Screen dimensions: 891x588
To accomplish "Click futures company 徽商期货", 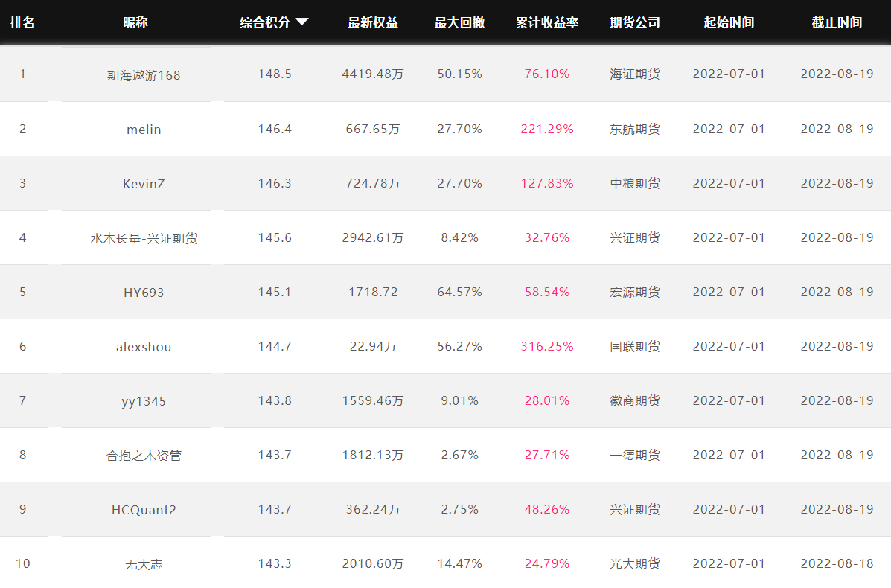I will click(x=635, y=400).
